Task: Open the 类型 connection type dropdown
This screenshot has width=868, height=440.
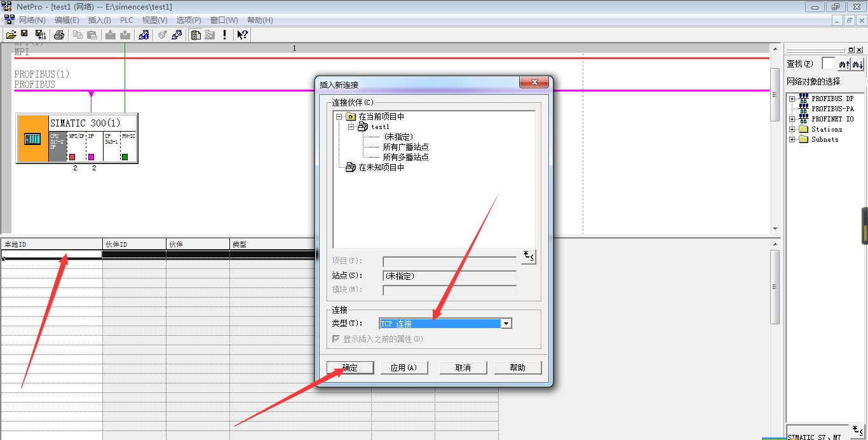Action: (x=506, y=324)
